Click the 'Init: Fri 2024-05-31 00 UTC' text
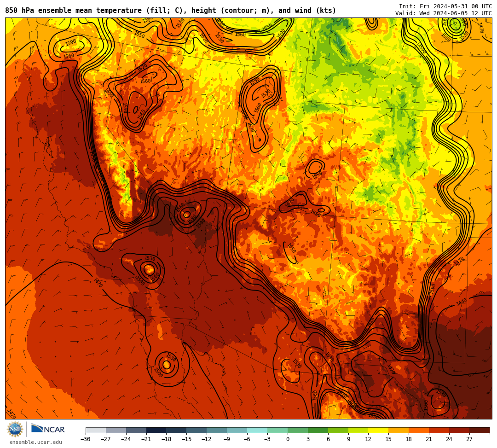Viewport: 497px width, 448px height. [445, 6]
